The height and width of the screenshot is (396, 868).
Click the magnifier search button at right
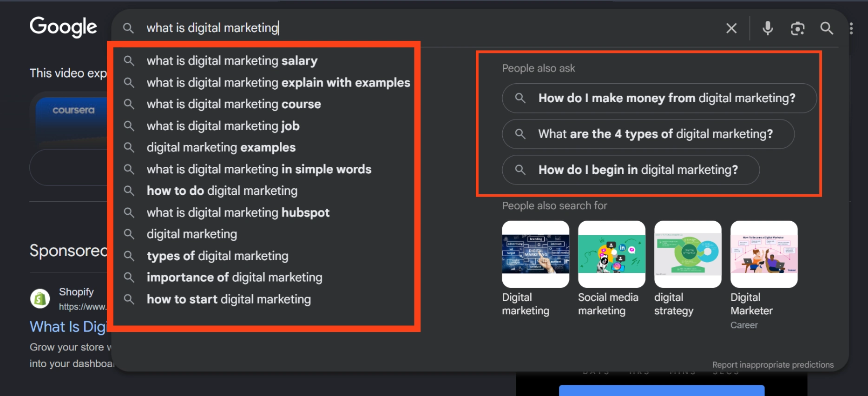coord(827,28)
